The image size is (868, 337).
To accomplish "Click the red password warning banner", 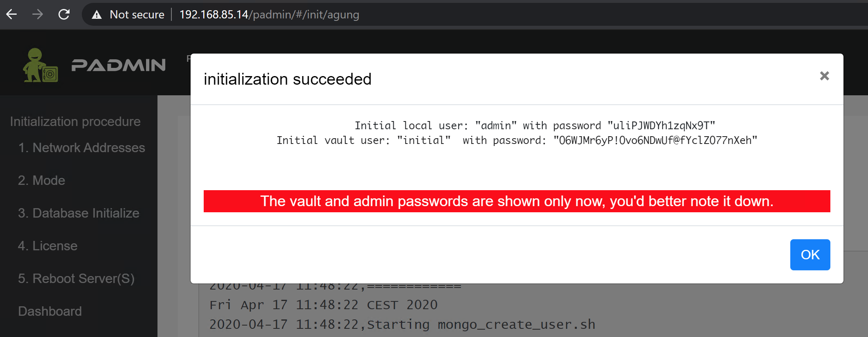I will coord(517,201).
